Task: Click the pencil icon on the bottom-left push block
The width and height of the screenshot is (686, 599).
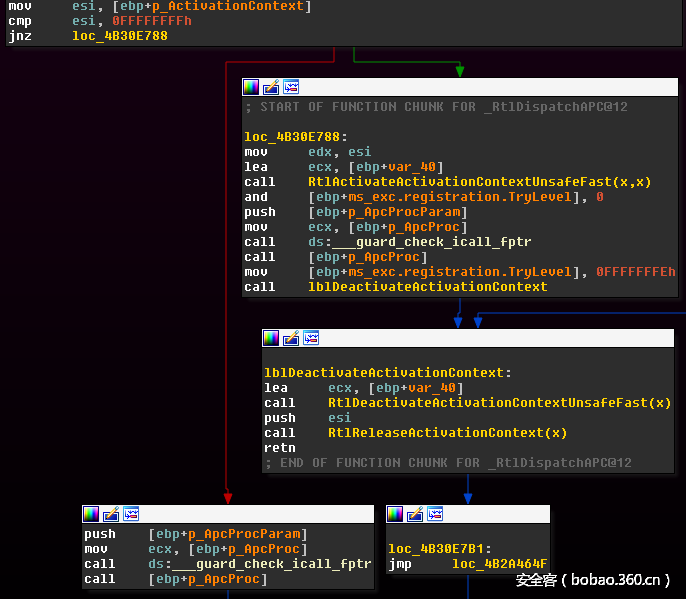Action: click(x=111, y=514)
